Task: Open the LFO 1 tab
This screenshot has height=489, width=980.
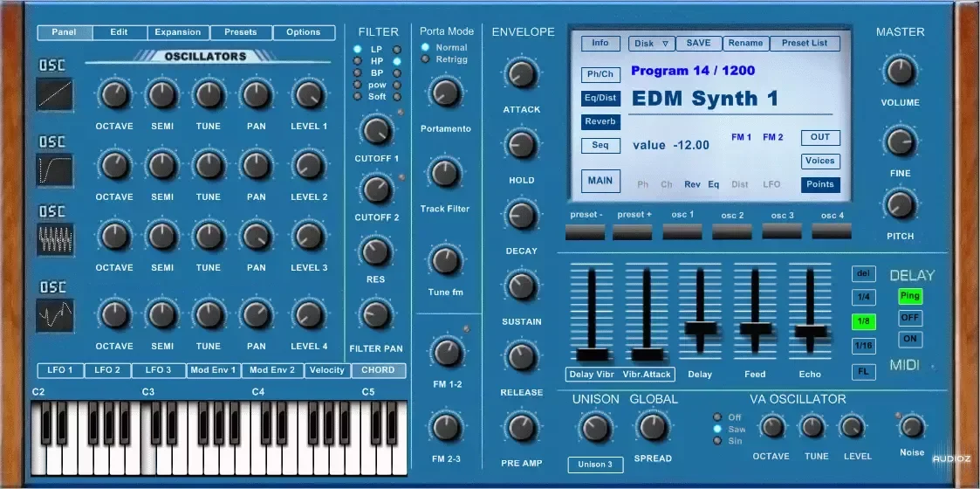Action: (60, 370)
